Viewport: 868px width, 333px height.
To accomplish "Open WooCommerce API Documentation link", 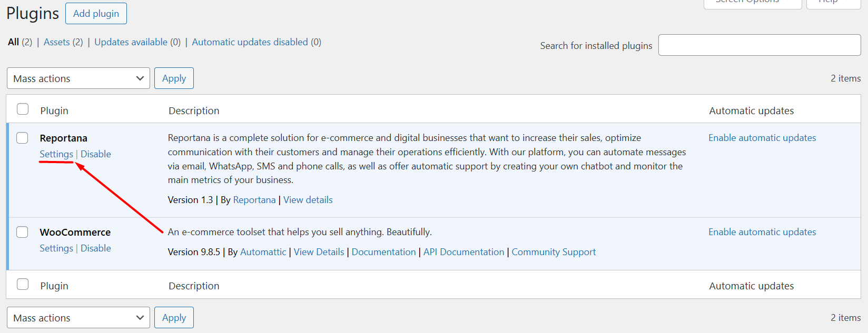I will 463,252.
